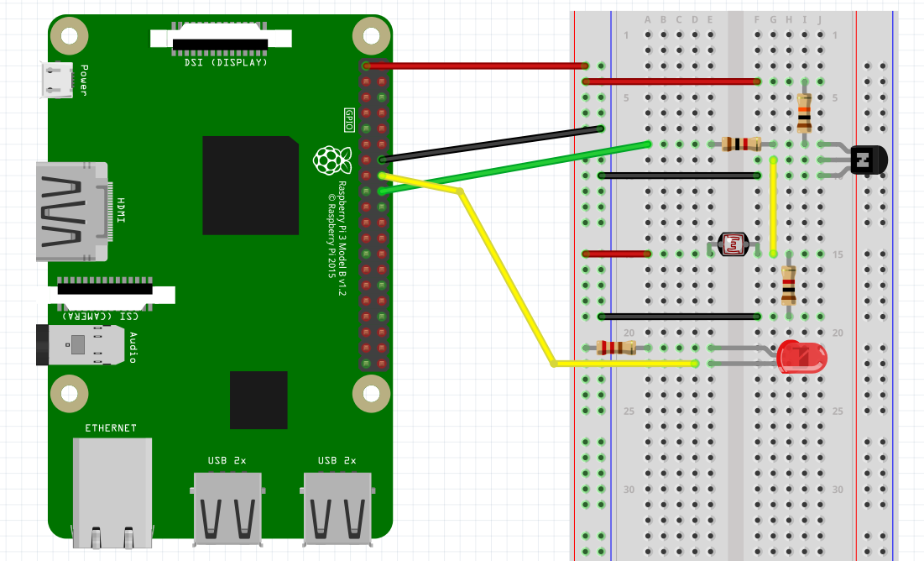Select the red LED on the breadboard
This screenshot has width=924, height=561.
801,356
